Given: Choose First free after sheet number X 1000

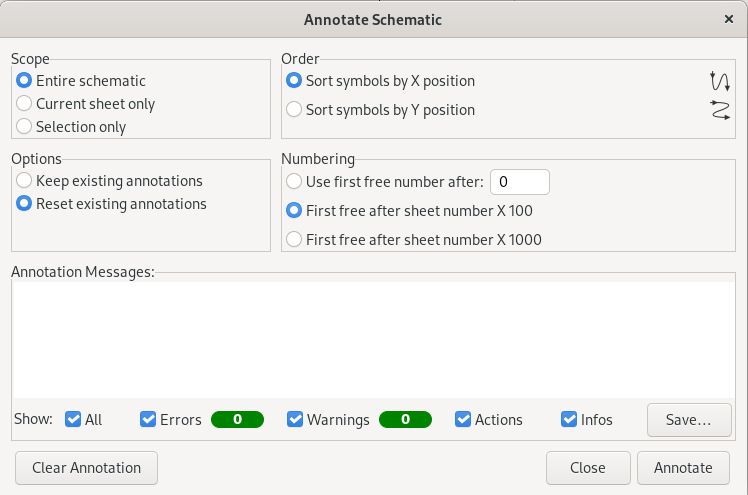Looking at the screenshot, I should pyautogui.click(x=294, y=240).
